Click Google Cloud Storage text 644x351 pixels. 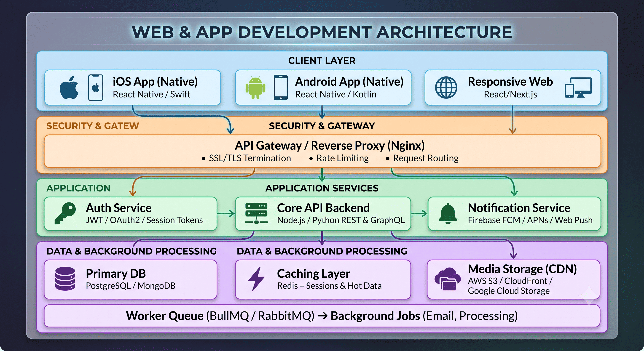tap(509, 291)
